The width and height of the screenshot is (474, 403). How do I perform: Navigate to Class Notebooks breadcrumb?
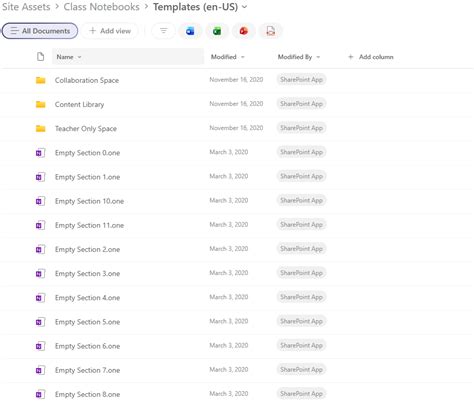pos(101,7)
